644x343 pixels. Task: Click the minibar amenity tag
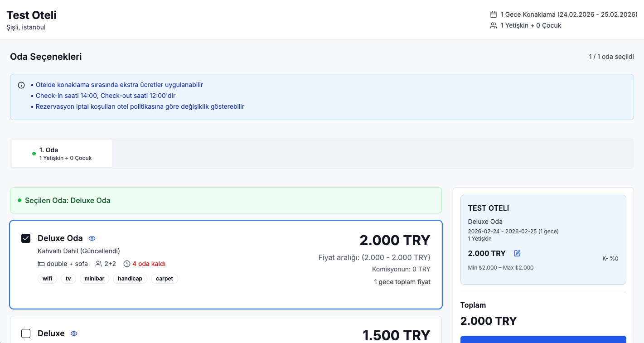pyautogui.click(x=94, y=279)
